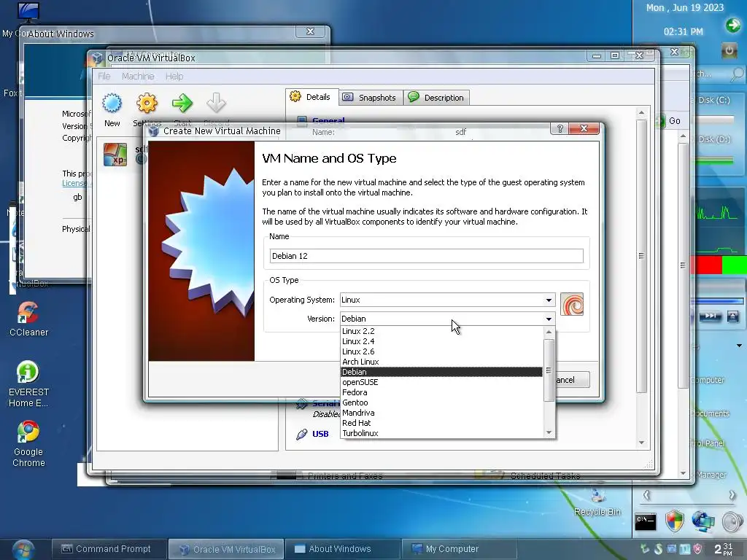Open CCleaner desktop shortcut
This screenshot has height=560, width=747.
[28, 314]
